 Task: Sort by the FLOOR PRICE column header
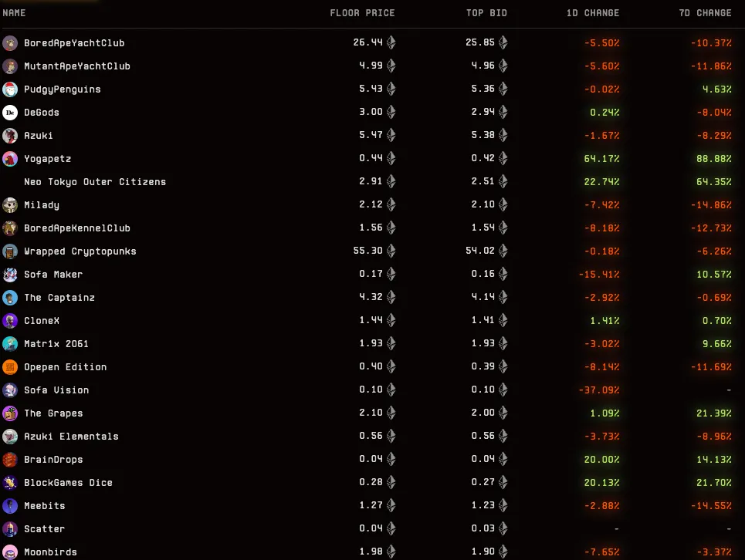[363, 13]
